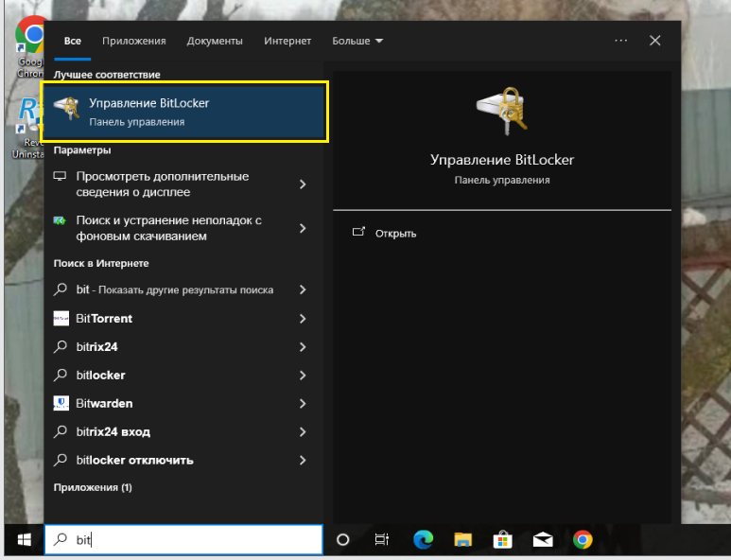Click the magnifier icon in taskbar search box

(x=61, y=539)
